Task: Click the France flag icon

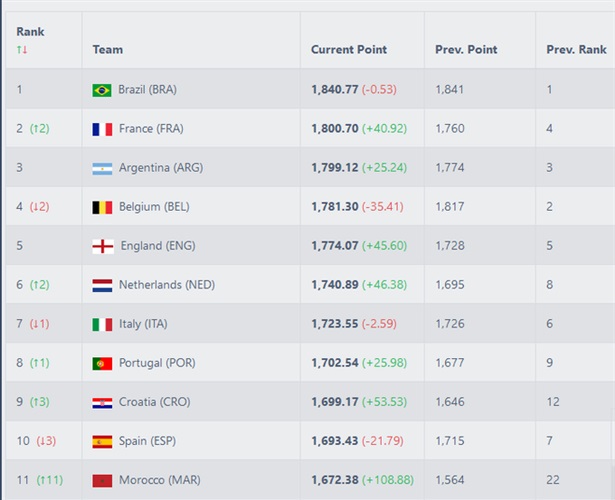Action: [102, 129]
